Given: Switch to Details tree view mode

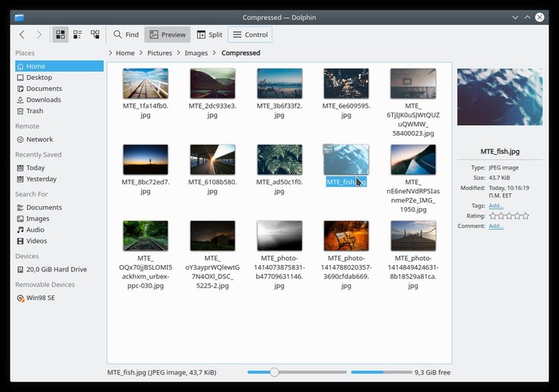Looking at the screenshot, I should coord(95,34).
